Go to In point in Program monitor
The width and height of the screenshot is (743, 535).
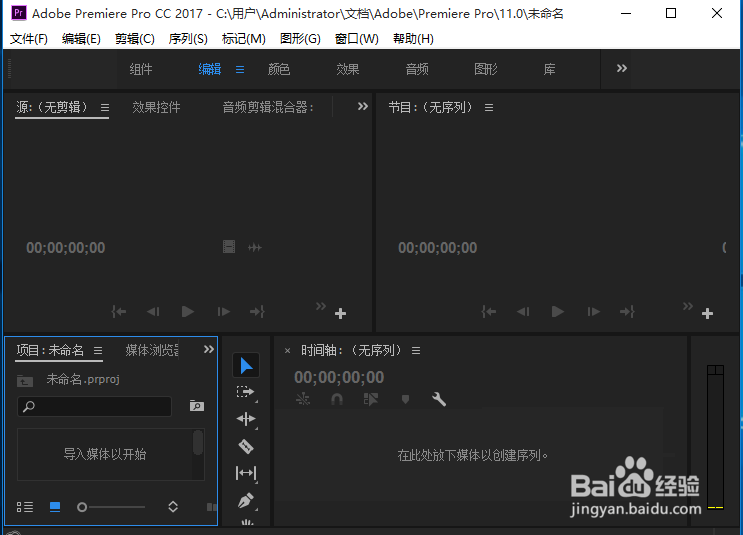click(x=489, y=311)
